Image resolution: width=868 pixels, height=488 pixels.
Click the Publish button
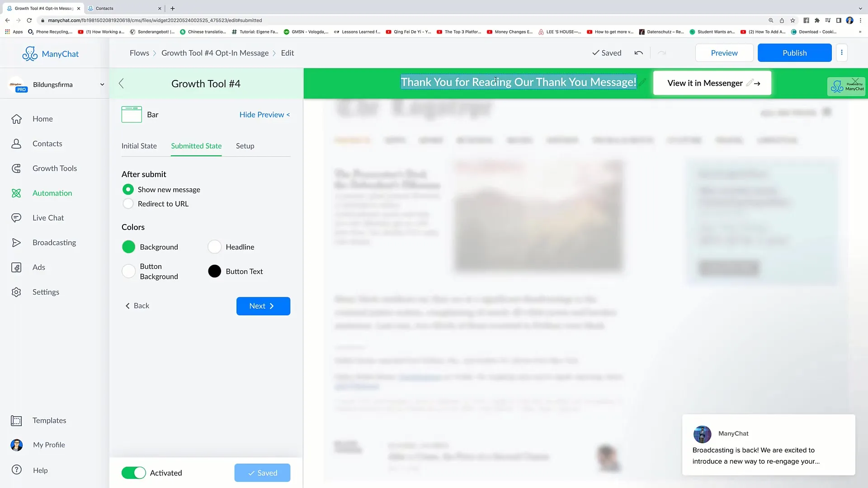tap(795, 52)
